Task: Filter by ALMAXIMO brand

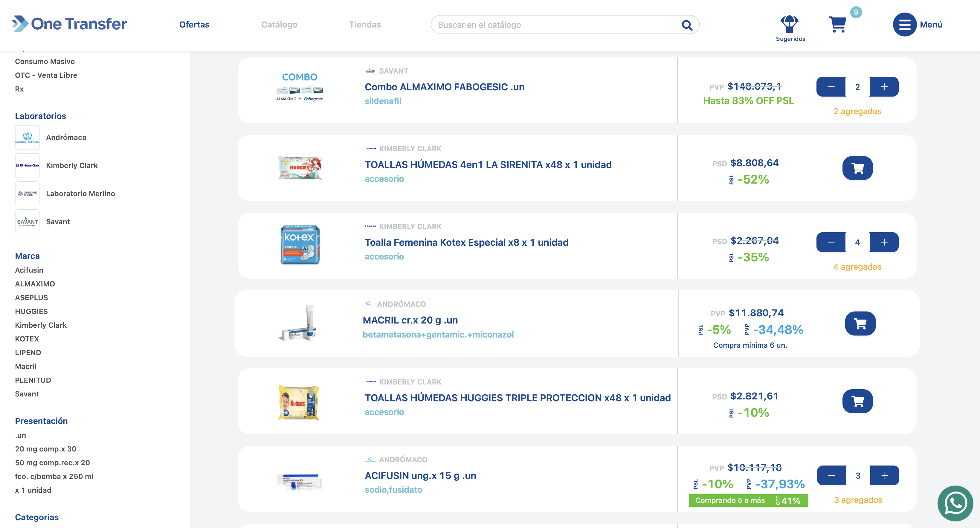Action: [x=35, y=284]
